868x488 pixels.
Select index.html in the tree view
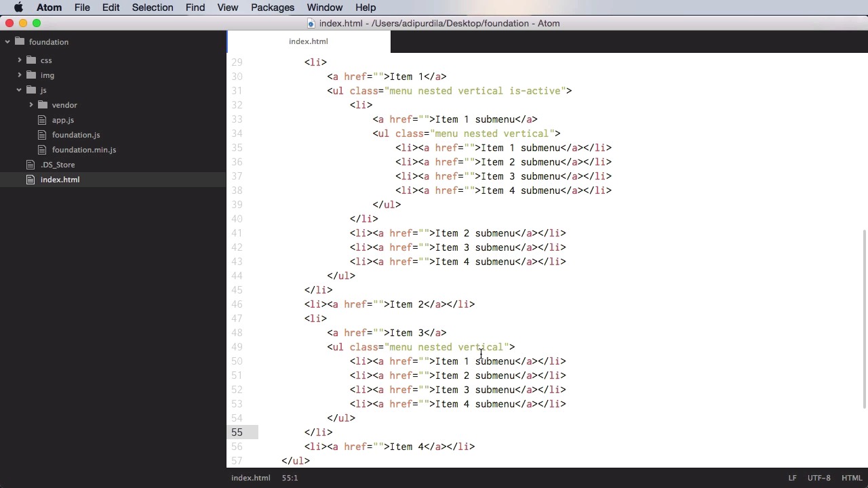point(60,180)
